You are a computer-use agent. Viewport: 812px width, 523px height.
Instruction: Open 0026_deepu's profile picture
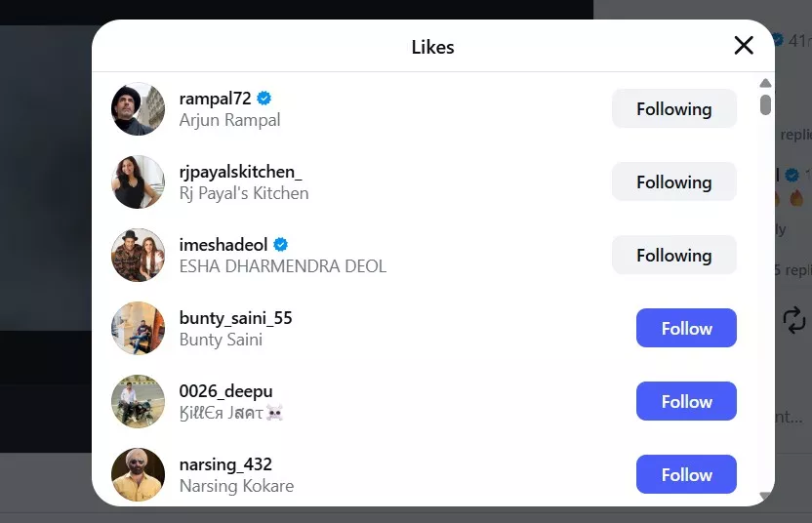138,402
